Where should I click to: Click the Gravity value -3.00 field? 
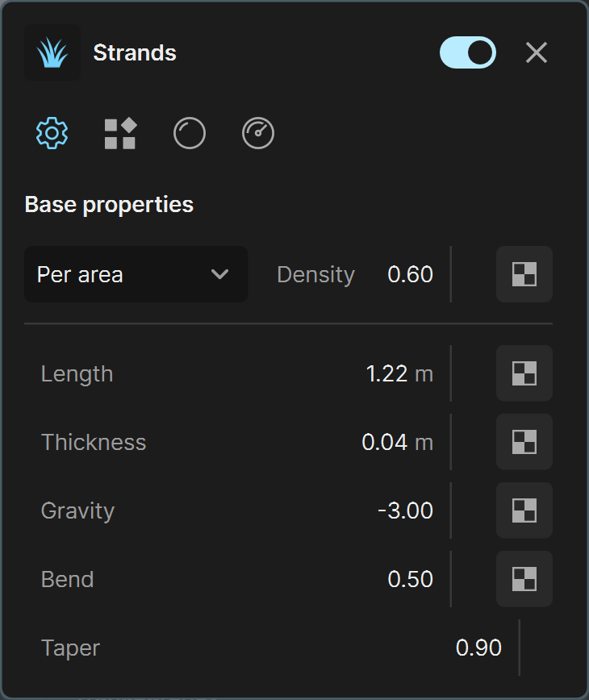click(406, 510)
